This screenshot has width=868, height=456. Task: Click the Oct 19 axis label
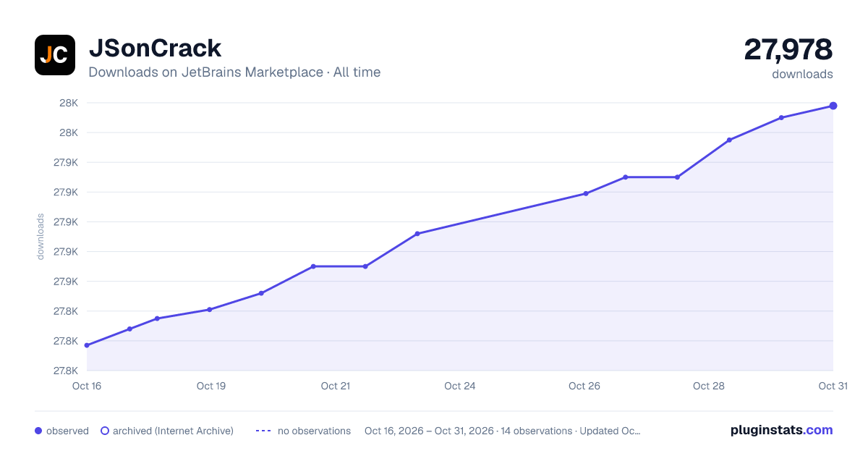[x=211, y=386]
